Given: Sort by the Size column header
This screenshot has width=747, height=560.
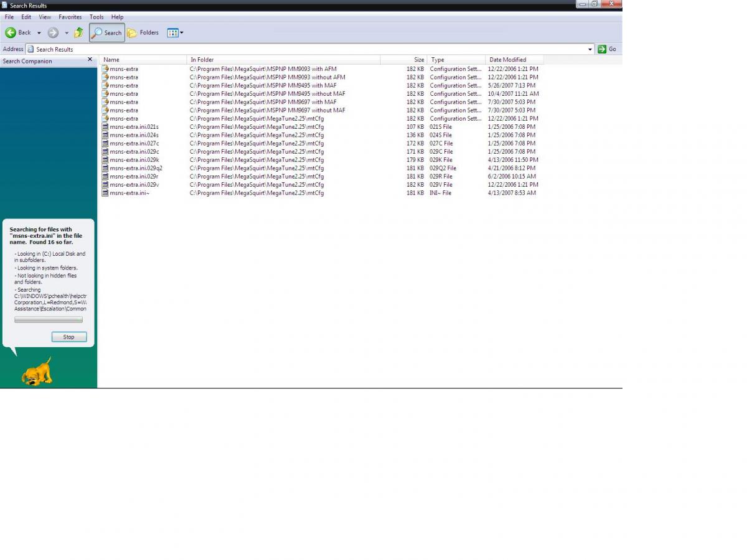Looking at the screenshot, I should point(403,60).
